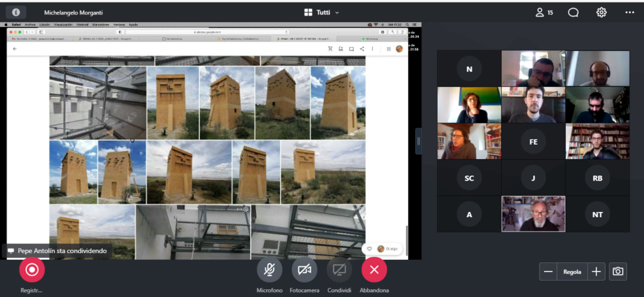Click Safari's sidebar toggle icon

click(x=42, y=31)
